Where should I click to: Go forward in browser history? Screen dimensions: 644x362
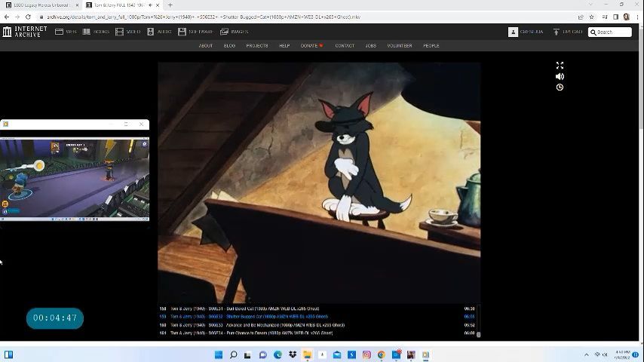tap(17, 17)
